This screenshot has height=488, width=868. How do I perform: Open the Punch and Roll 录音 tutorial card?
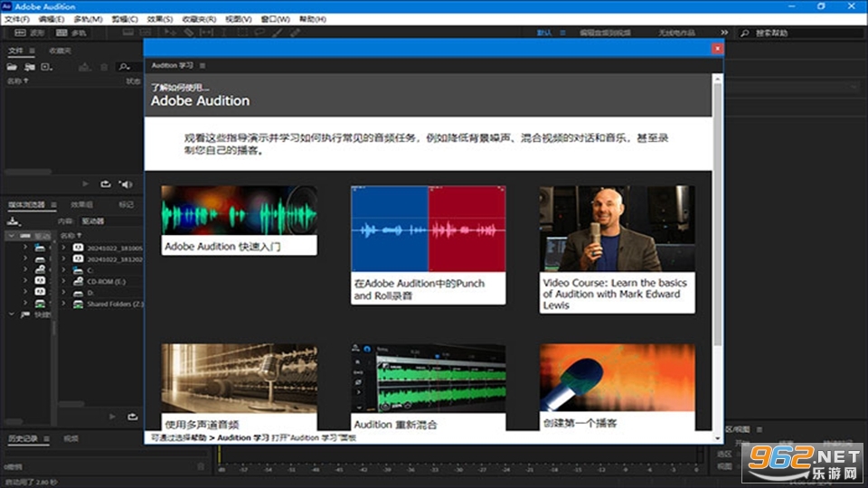[x=428, y=245]
